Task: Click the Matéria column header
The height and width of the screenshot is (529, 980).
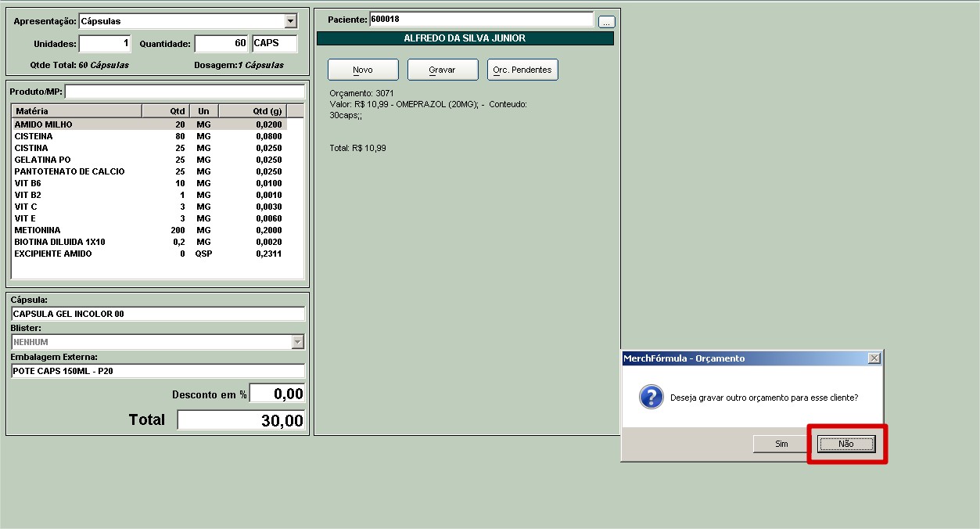Action: tap(76, 111)
